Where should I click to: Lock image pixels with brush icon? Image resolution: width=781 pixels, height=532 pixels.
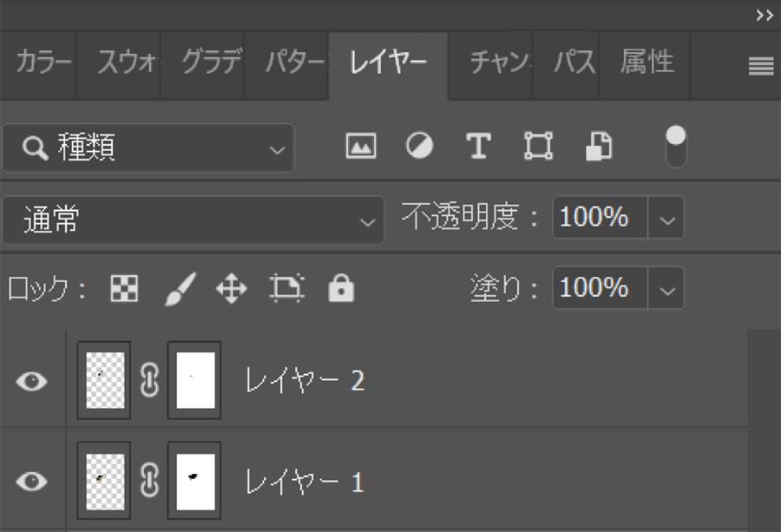tap(180, 289)
